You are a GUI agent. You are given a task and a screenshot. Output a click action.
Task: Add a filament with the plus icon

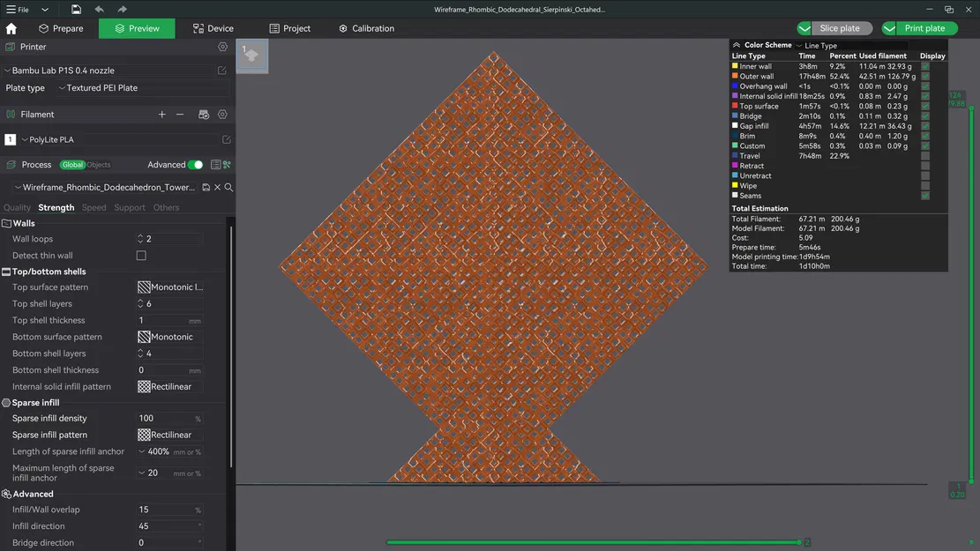[162, 115]
